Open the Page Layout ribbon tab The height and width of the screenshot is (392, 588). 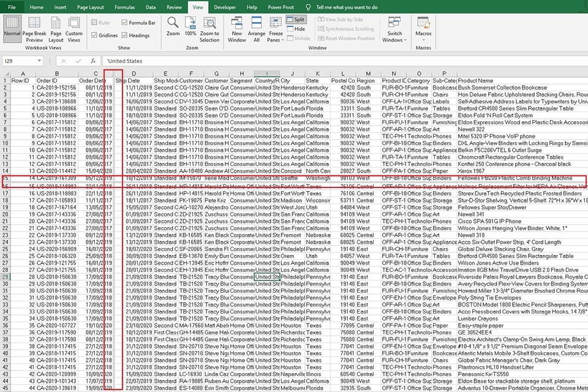[x=90, y=7]
